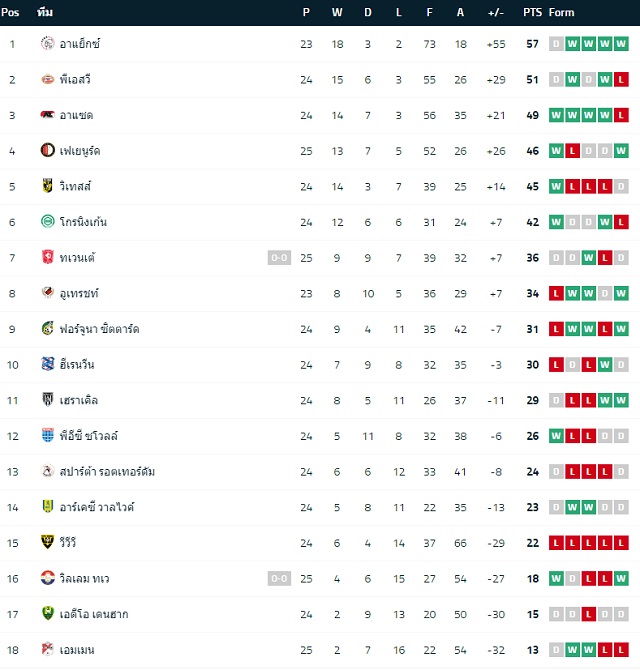Click the Willem II crest in row 16

point(47,578)
